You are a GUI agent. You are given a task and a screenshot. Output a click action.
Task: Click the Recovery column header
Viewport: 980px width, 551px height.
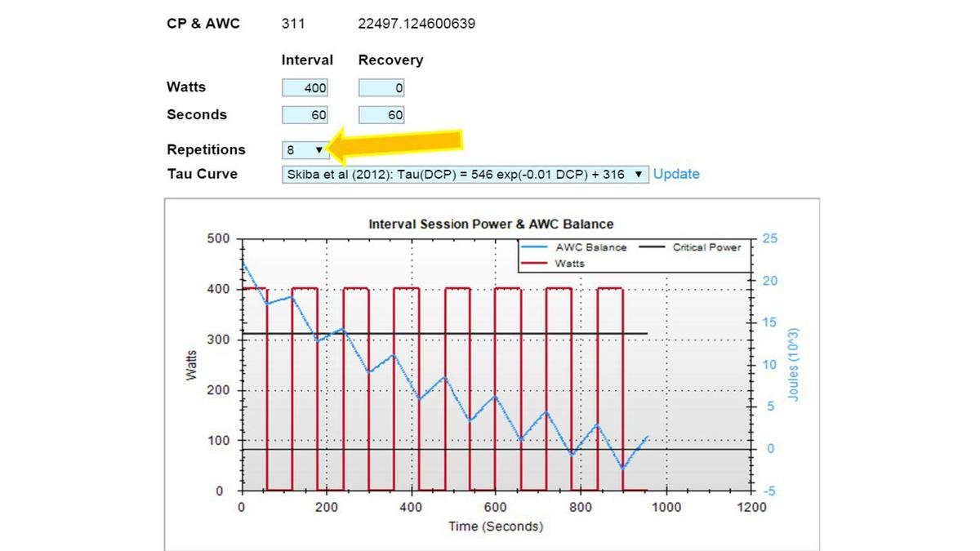click(390, 60)
